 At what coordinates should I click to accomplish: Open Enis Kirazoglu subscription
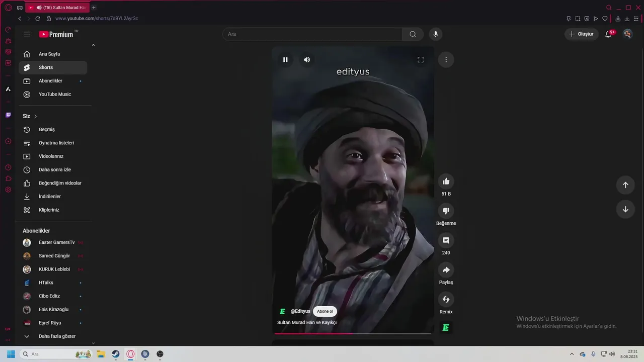(x=53, y=310)
